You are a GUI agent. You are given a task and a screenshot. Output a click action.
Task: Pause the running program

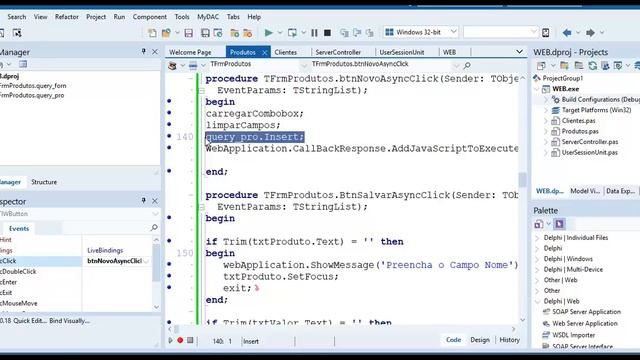[314, 33]
